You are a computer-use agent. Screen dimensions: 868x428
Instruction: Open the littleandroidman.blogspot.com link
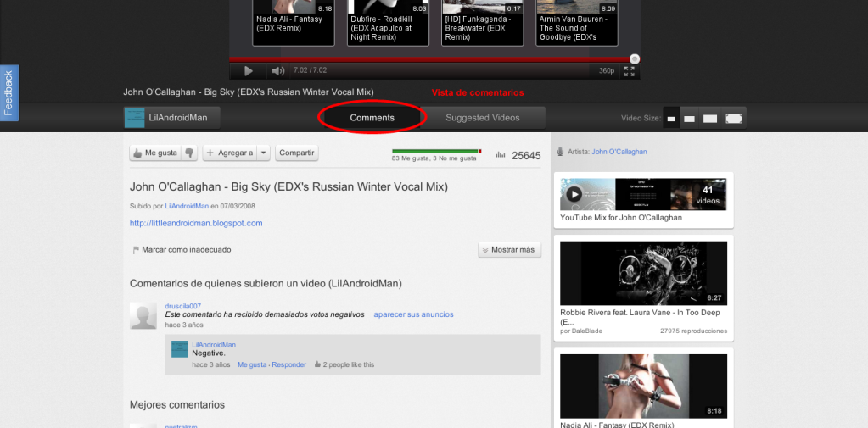(x=196, y=223)
